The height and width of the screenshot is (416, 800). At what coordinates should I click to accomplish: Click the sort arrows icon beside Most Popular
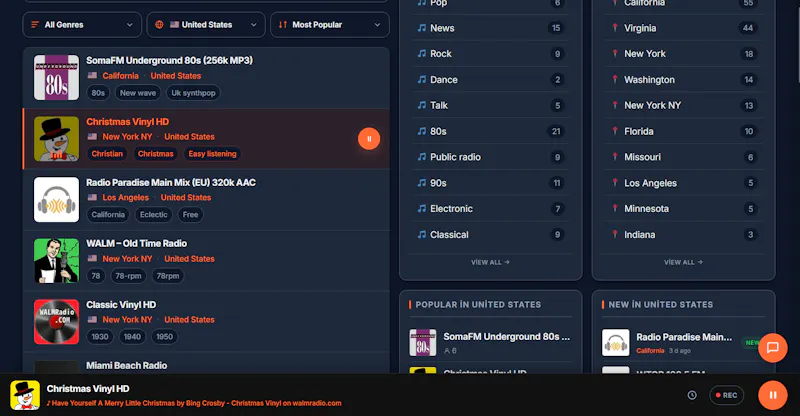pyautogui.click(x=283, y=25)
